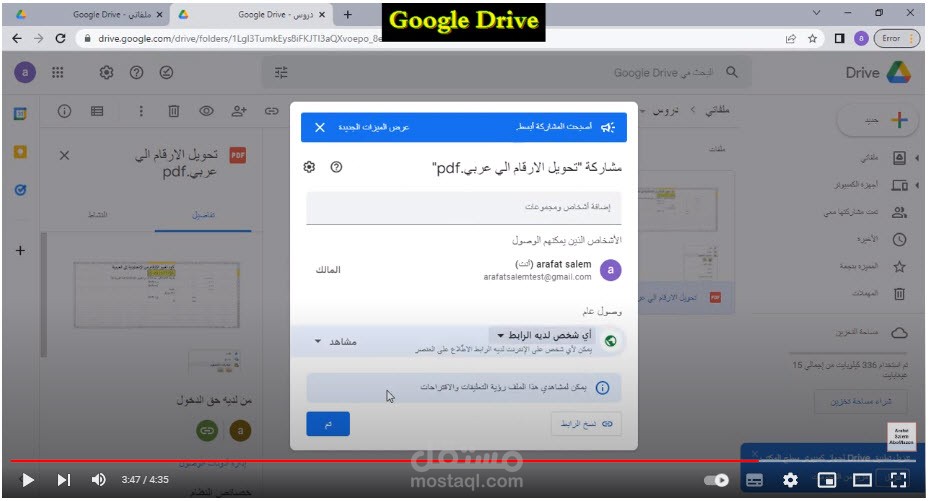
Task: Click the Drive account avatar
Action: pos(25,73)
